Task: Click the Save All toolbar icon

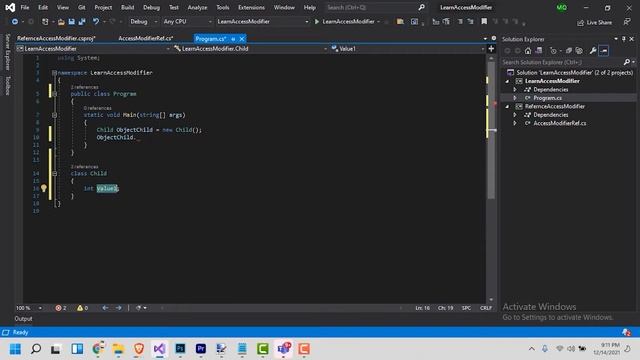Action: (82, 22)
